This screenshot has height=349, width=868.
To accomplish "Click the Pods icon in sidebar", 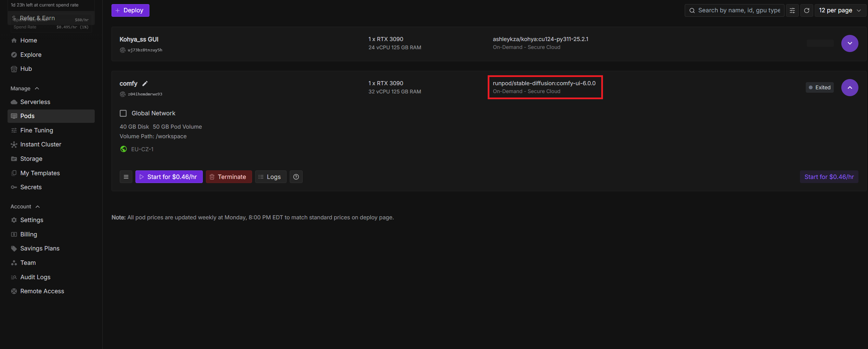I will pos(14,116).
